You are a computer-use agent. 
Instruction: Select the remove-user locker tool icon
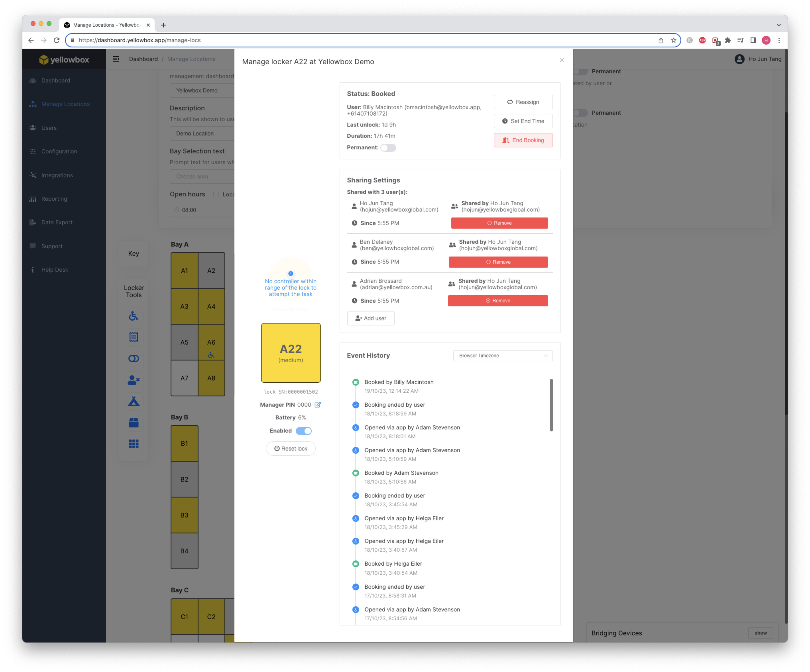[134, 380]
